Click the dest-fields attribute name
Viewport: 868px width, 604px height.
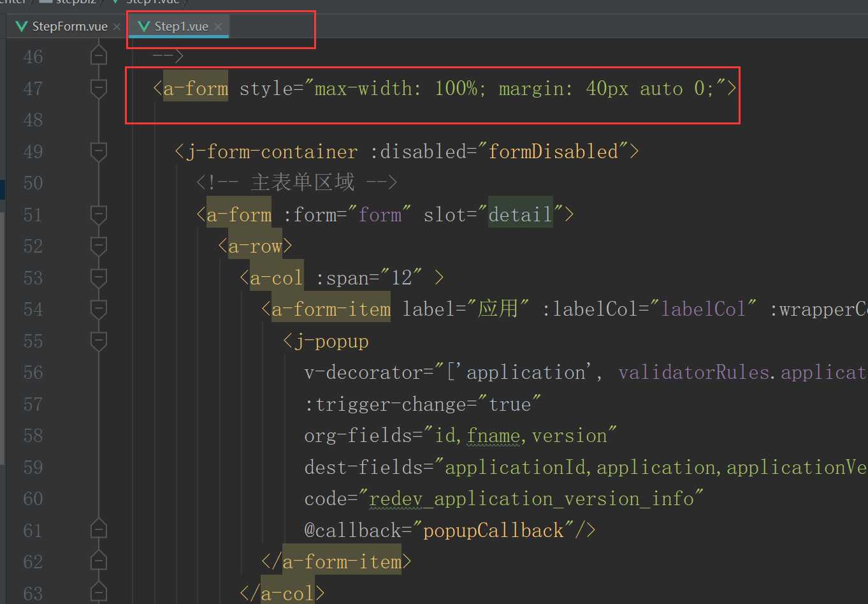click(x=364, y=468)
